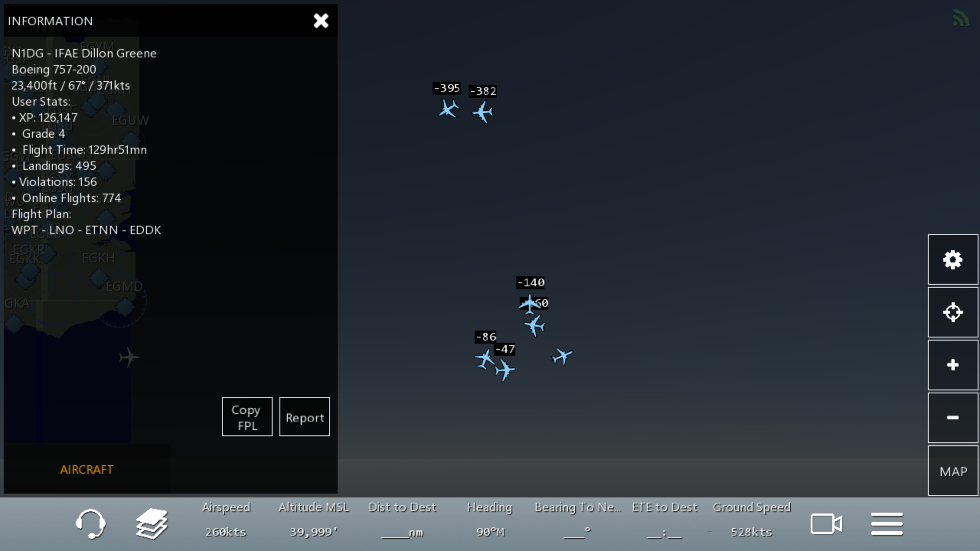Open map settings gear
Viewport: 980px width, 551px height.
click(x=952, y=260)
